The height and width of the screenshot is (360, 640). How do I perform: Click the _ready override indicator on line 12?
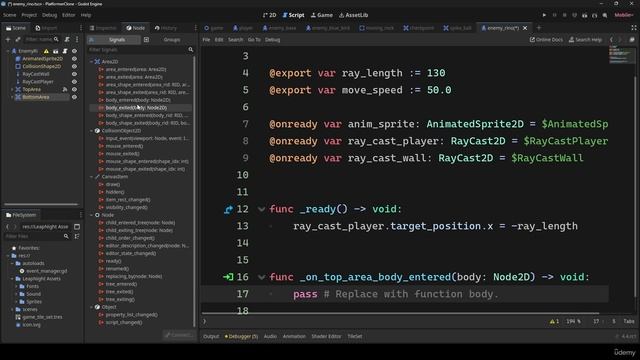pos(228,209)
